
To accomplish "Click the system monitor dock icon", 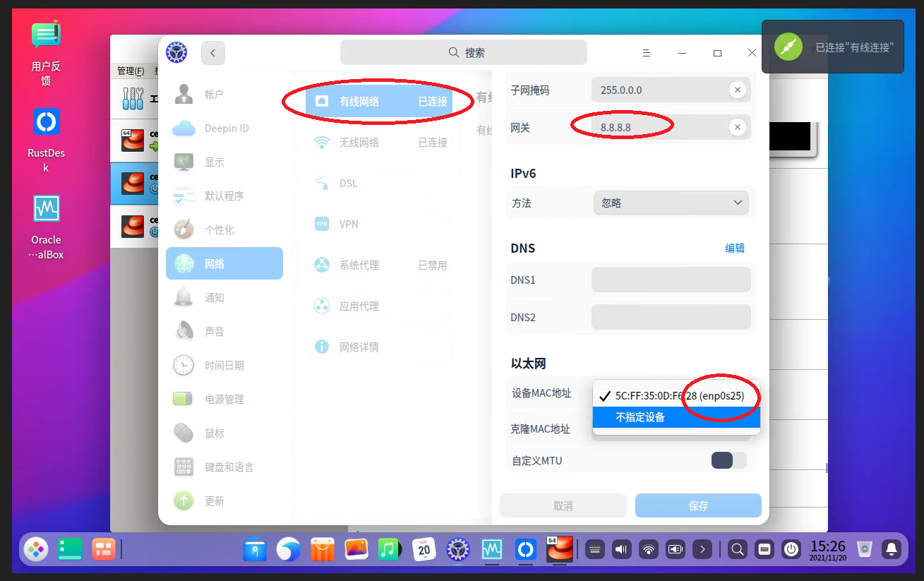I will coord(492,549).
